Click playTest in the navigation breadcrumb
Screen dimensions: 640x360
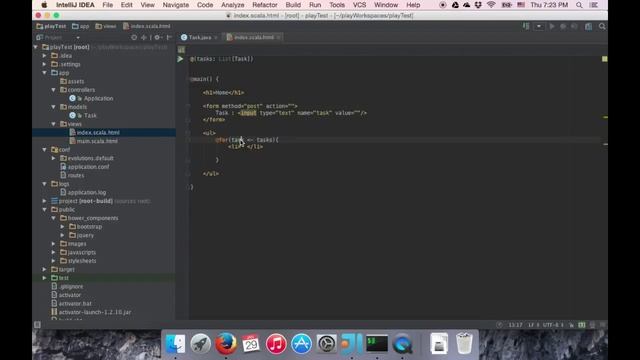pyautogui.click(x=51, y=26)
